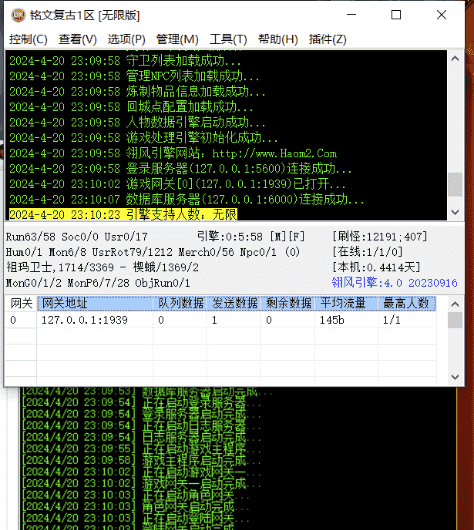
Task: Click the app icon in the title bar
Action: point(18,15)
